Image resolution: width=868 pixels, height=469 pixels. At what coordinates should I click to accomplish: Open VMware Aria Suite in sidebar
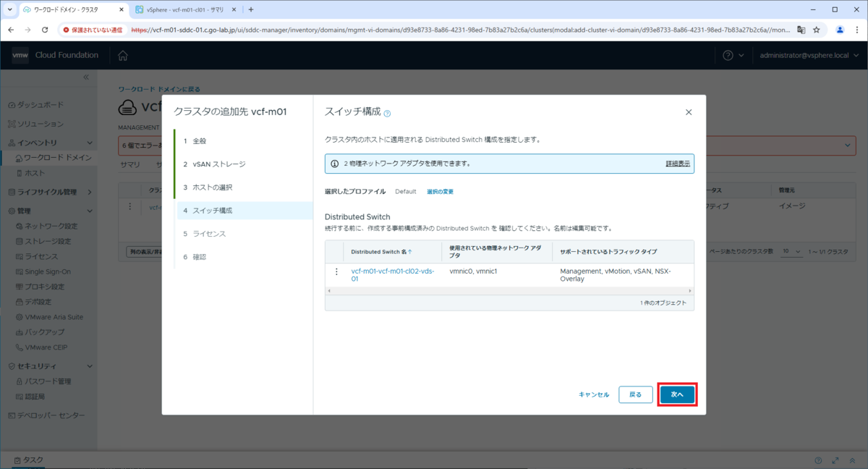point(49,317)
